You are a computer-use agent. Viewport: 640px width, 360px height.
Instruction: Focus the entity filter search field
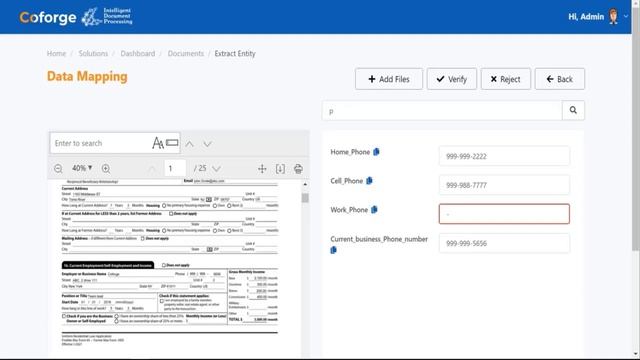tap(442, 110)
